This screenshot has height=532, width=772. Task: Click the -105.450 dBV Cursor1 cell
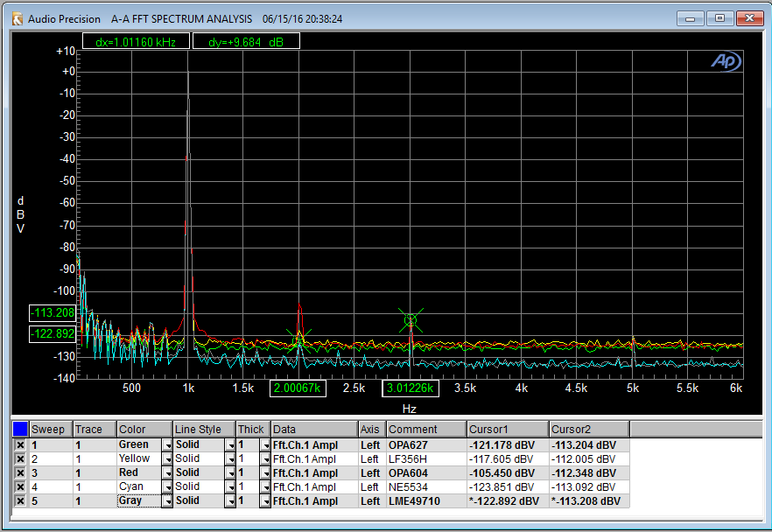tap(508, 473)
